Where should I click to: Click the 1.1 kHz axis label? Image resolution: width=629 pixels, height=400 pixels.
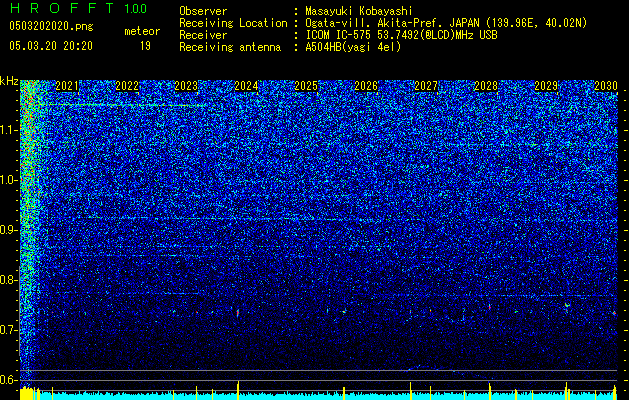(9, 130)
